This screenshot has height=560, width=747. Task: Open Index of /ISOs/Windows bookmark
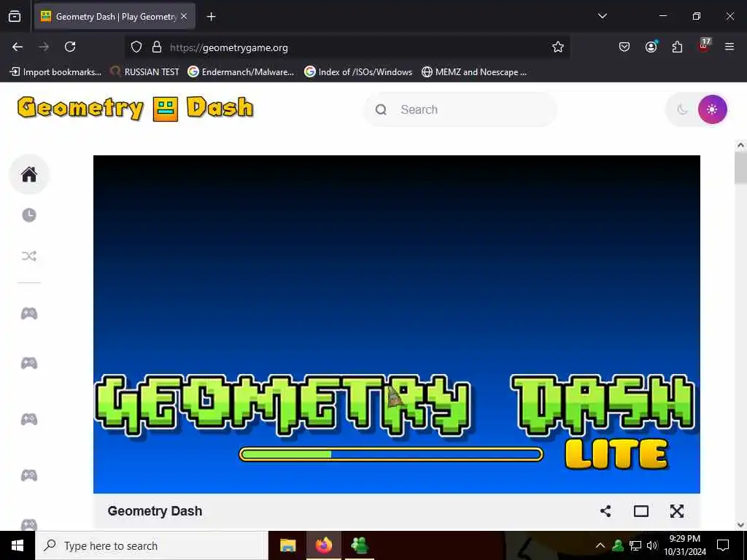[x=358, y=72]
